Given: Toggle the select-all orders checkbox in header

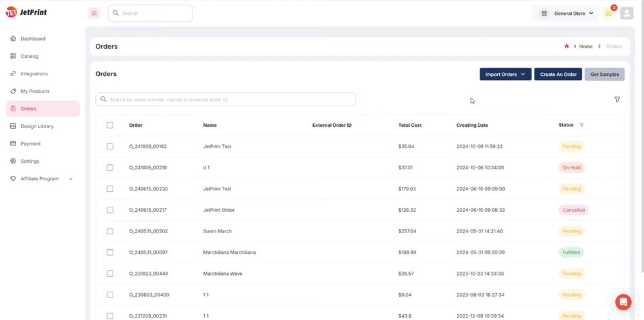Looking at the screenshot, I should point(109,125).
